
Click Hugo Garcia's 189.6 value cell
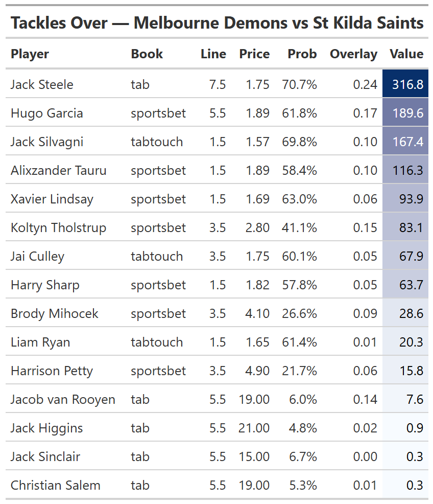tap(407, 113)
